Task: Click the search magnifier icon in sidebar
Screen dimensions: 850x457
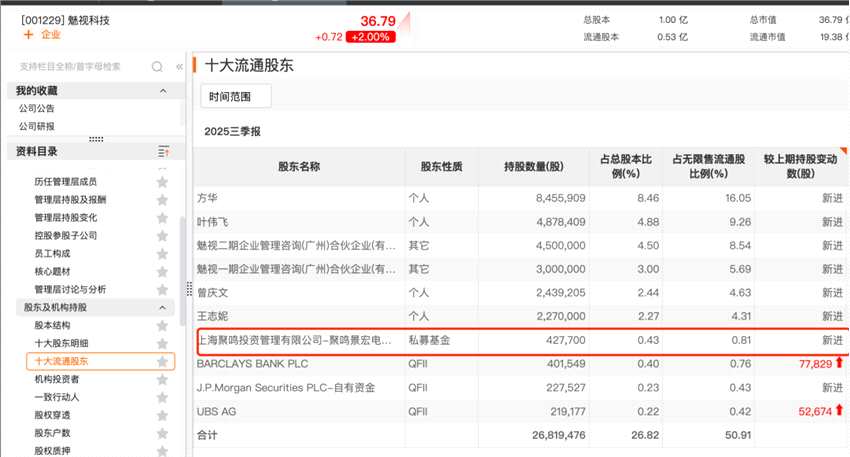Action: 157,67
